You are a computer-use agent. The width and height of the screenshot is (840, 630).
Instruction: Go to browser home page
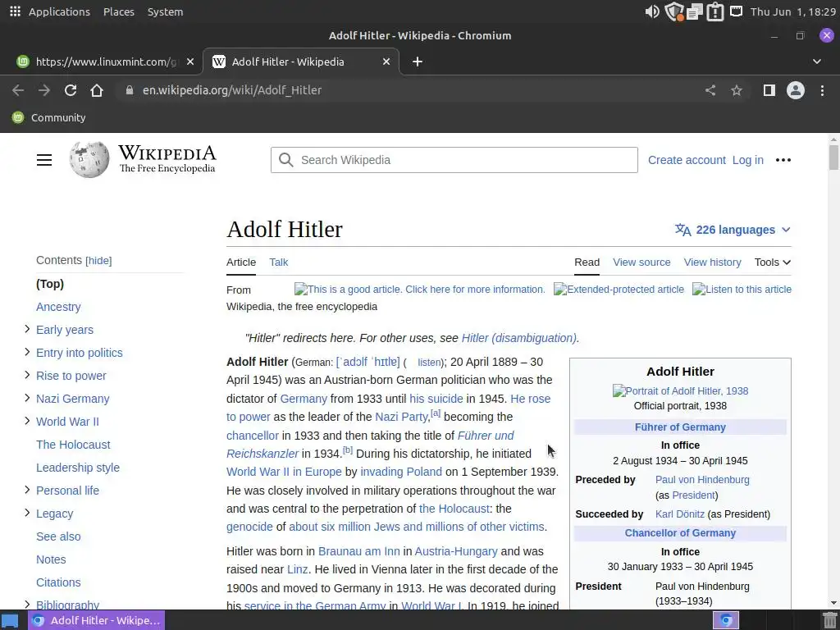click(x=97, y=90)
